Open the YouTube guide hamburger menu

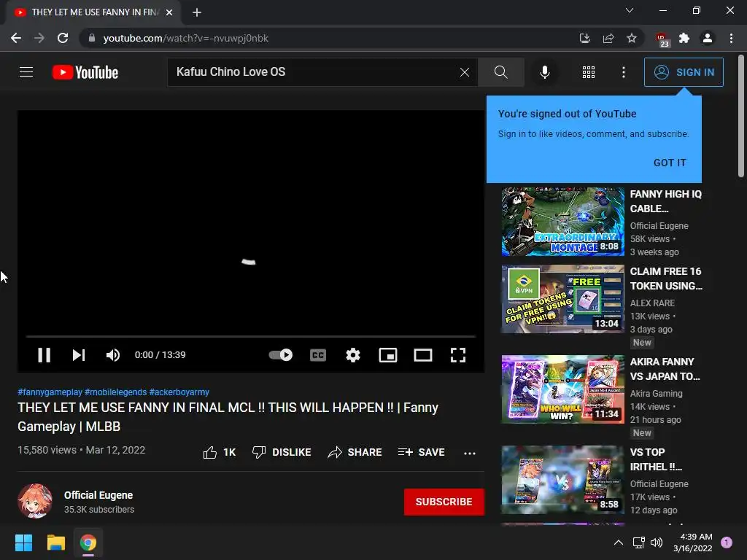click(26, 72)
